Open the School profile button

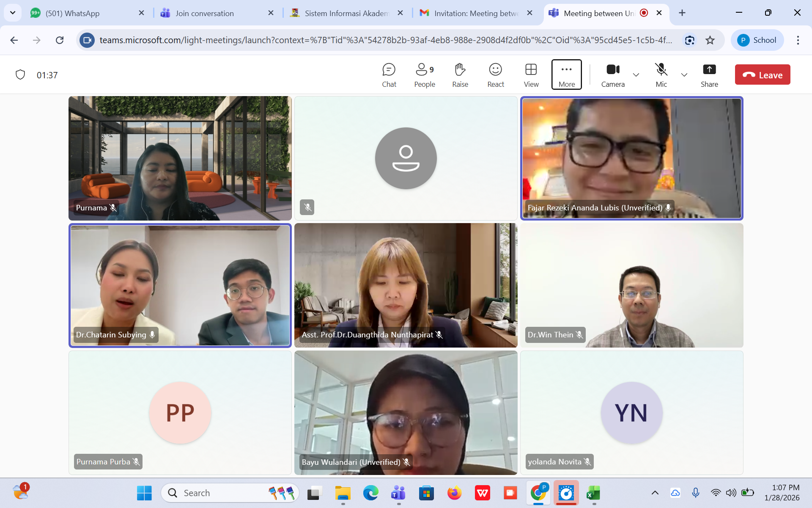[757, 40]
